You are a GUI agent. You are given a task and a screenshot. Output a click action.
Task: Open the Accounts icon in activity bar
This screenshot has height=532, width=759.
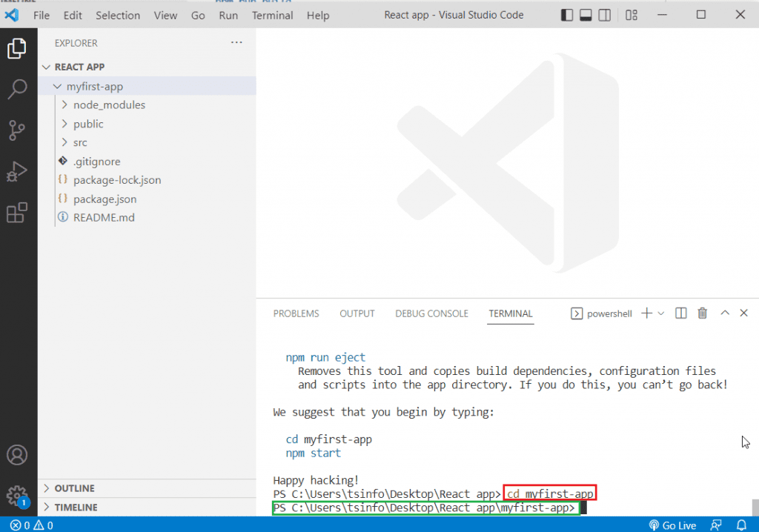[17, 455]
